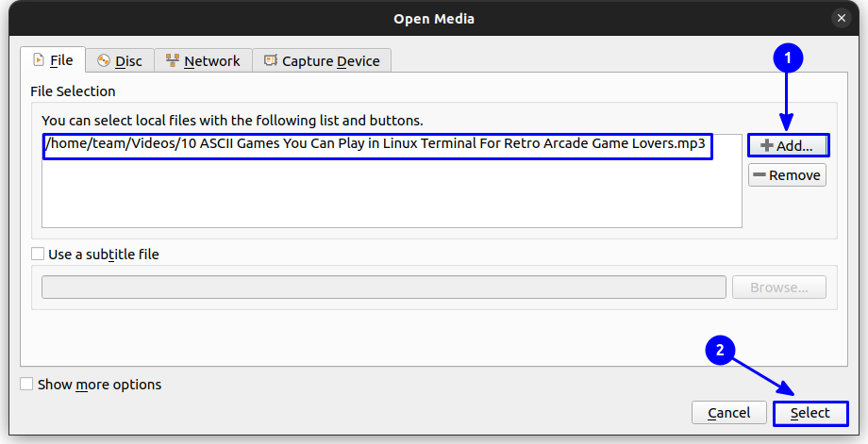Switch to the Network tab label
The height and width of the screenshot is (444, 868).
pos(212,61)
